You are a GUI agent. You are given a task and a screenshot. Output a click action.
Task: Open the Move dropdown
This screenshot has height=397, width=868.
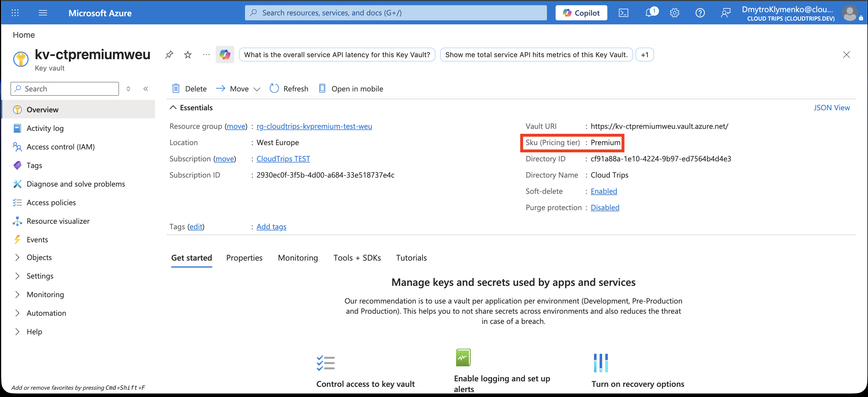(x=238, y=89)
